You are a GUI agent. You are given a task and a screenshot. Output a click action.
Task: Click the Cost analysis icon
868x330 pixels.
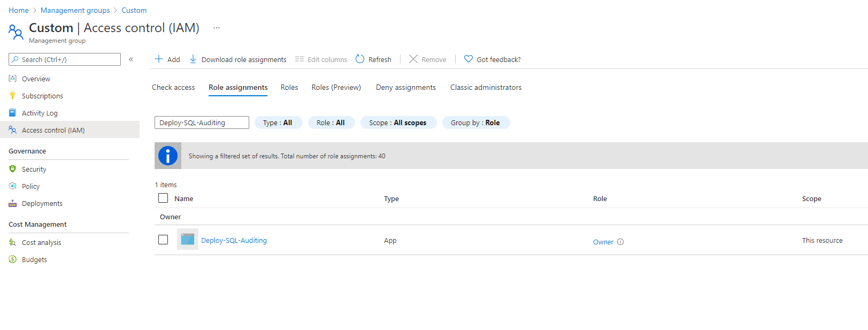coord(13,242)
